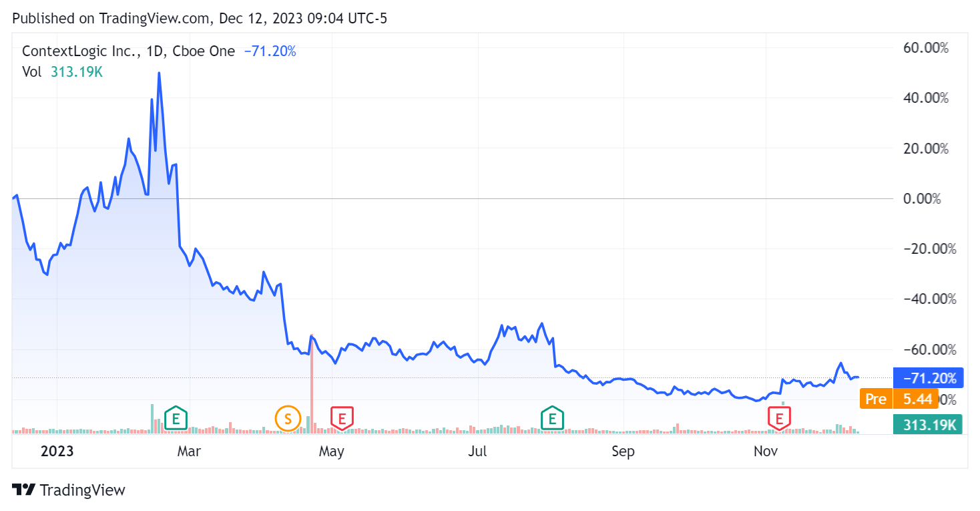Click the tall red volume spike in April

pos(312,381)
